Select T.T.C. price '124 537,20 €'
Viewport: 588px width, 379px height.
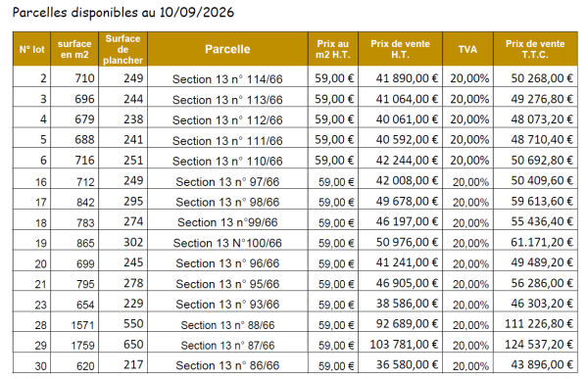pyautogui.click(x=538, y=344)
